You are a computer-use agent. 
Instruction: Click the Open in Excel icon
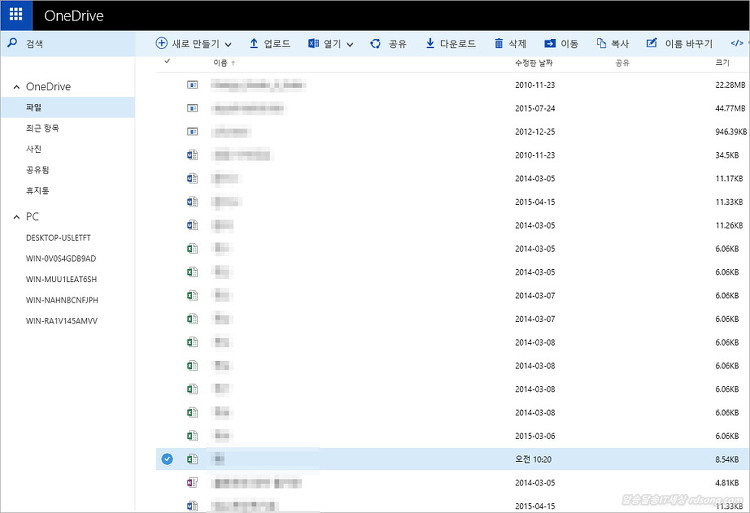pos(313,44)
